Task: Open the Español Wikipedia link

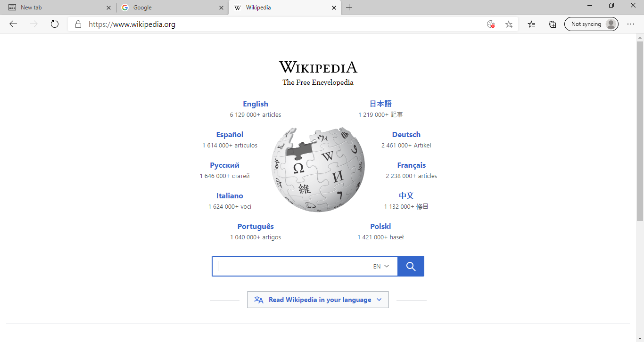Action: point(230,135)
